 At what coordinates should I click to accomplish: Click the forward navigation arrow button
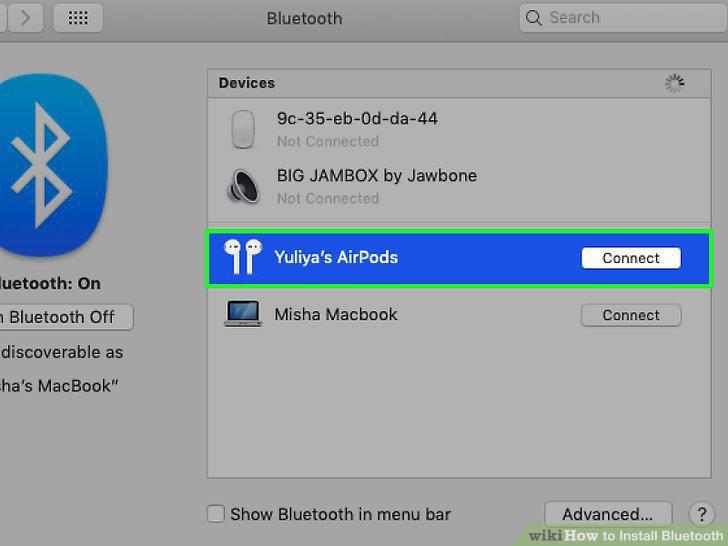pyautogui.click(x=26, y=18)
